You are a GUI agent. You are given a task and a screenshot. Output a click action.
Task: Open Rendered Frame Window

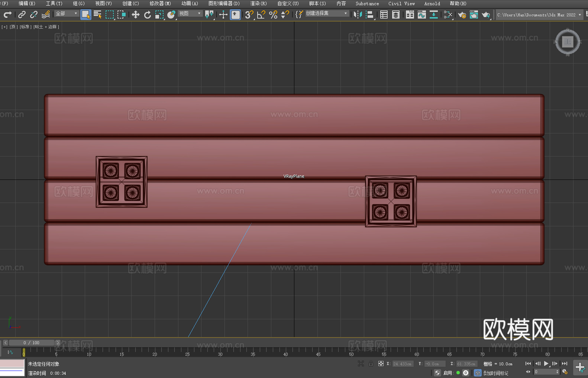pos(474,14)
